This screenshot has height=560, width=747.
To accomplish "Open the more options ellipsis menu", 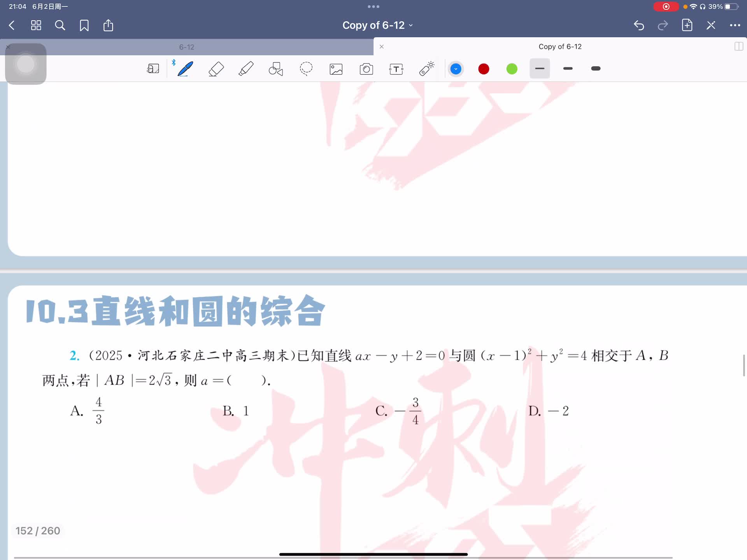I will [735, 26].
